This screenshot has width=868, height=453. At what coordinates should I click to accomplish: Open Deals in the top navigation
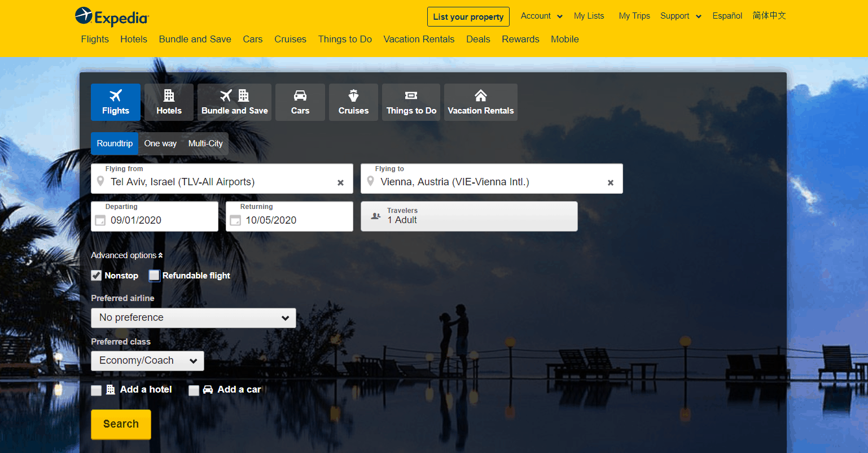pyautogui.click(x=478, y=39)
